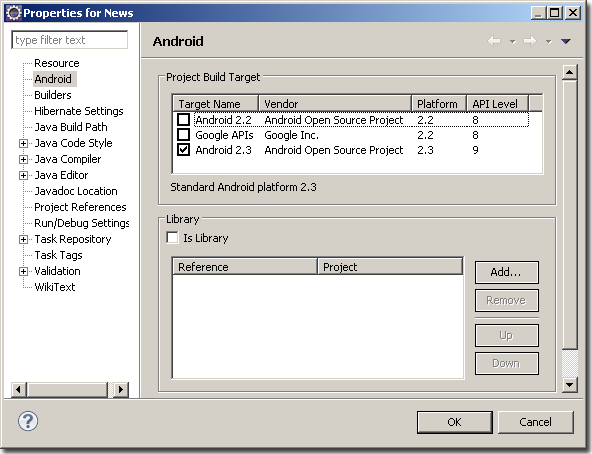Click the Properties window gear icon
This screenshot has width=592, height=454.
tap(14, 13)
